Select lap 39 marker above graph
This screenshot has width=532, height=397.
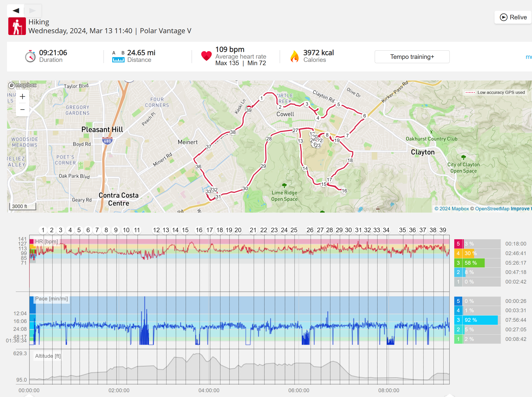tap(443, 230)
